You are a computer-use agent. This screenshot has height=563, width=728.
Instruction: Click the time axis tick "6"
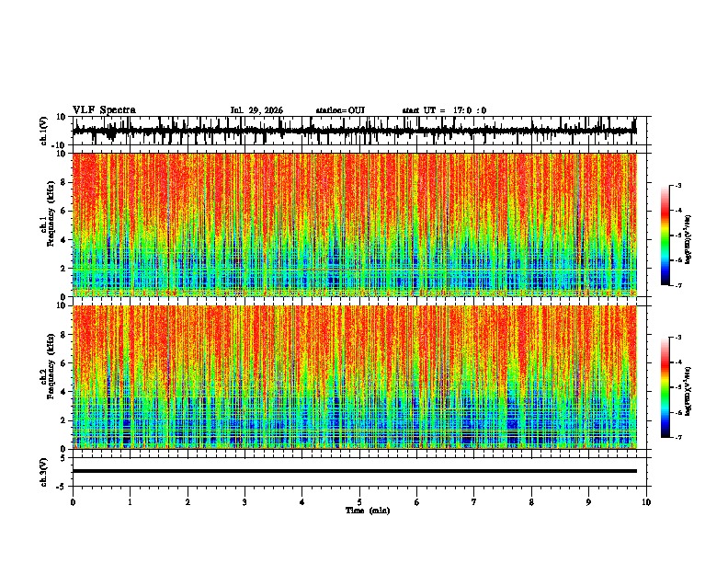tap(417, 502)
